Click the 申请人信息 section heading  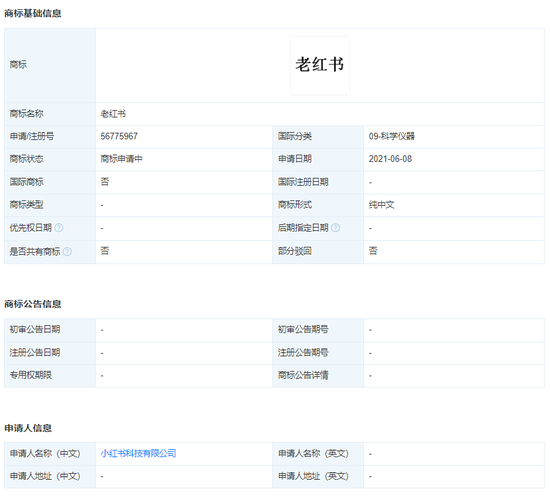[x=28, y=428]
